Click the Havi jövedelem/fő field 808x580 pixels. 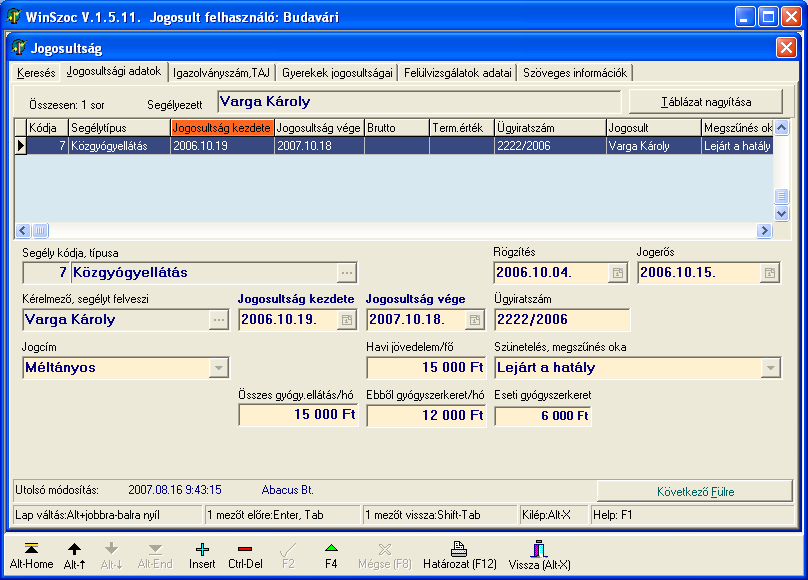click(x=426, y=368)
